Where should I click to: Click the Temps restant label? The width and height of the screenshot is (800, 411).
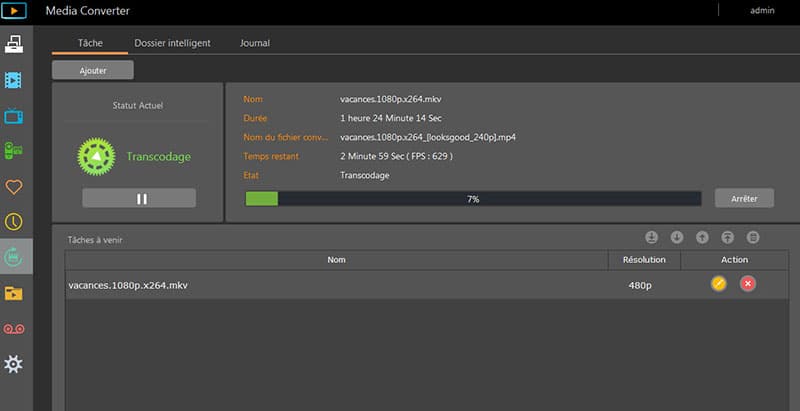[x=271, y=156]
